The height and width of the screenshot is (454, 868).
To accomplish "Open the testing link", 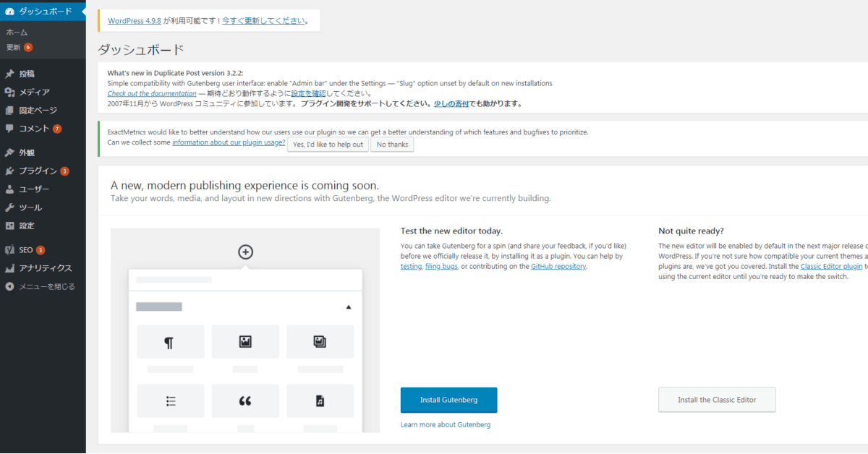I will (411, 267).
